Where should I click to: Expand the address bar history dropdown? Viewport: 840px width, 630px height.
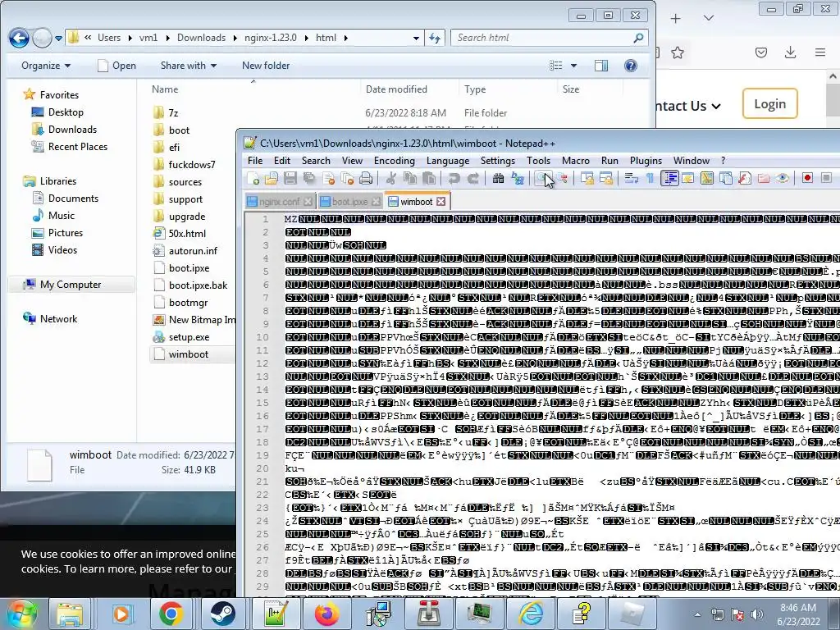[x=416, y=38]
